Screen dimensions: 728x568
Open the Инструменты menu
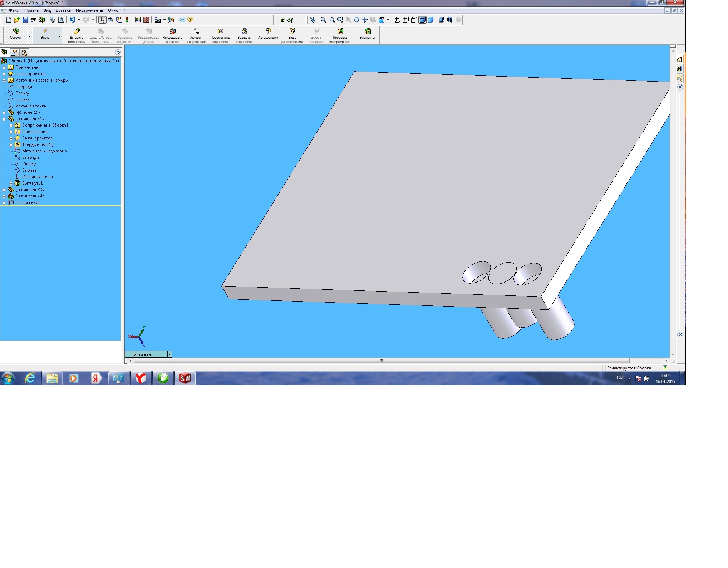(x=89, y=10)
